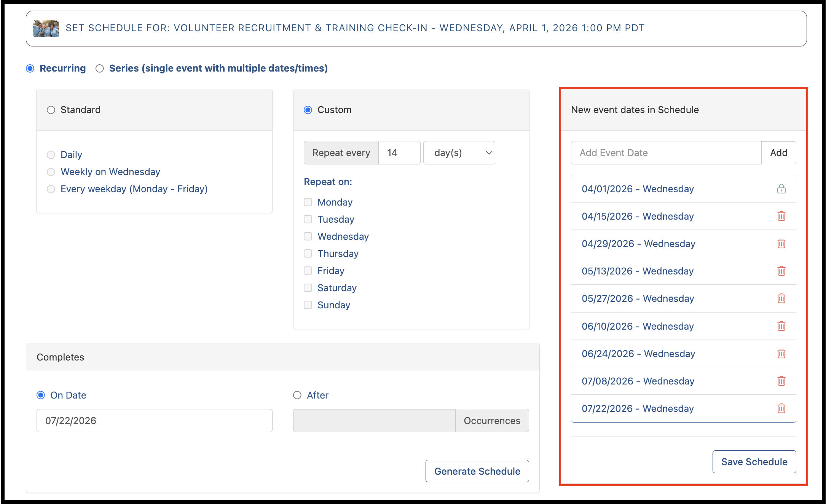Open the day(s) interval unit dropdown
The width and height of the screenshot is (826, 504).
tap(459, 153)
